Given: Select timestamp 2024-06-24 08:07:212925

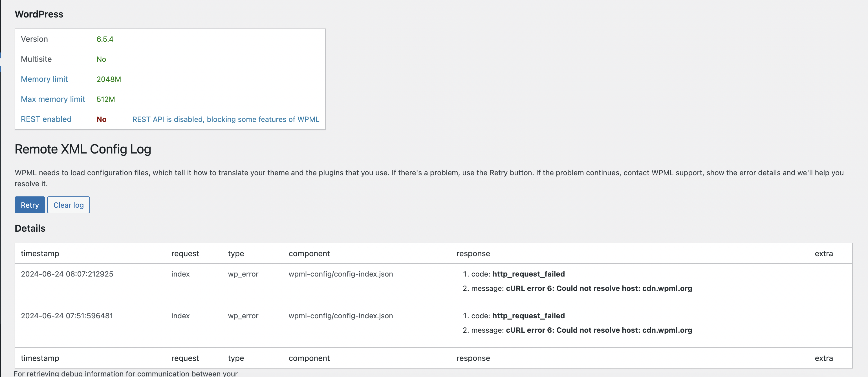Looking at the screenshot, I should 67,274.
